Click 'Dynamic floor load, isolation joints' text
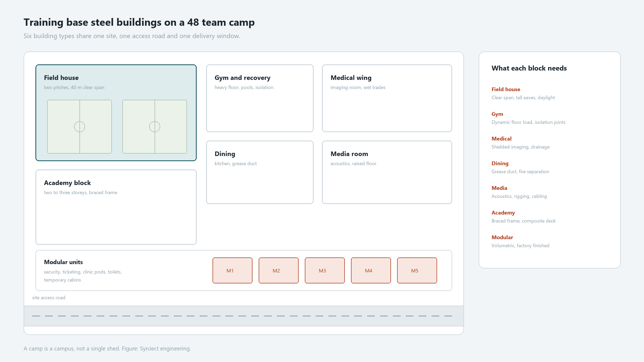Screen dimensions: 644x362 pyautogui.click(x=528, y=122)
